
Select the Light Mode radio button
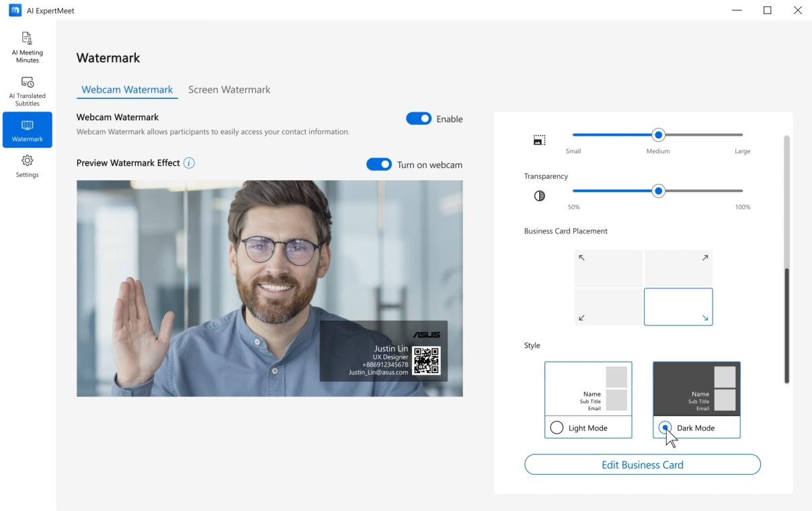pos(557,428)
